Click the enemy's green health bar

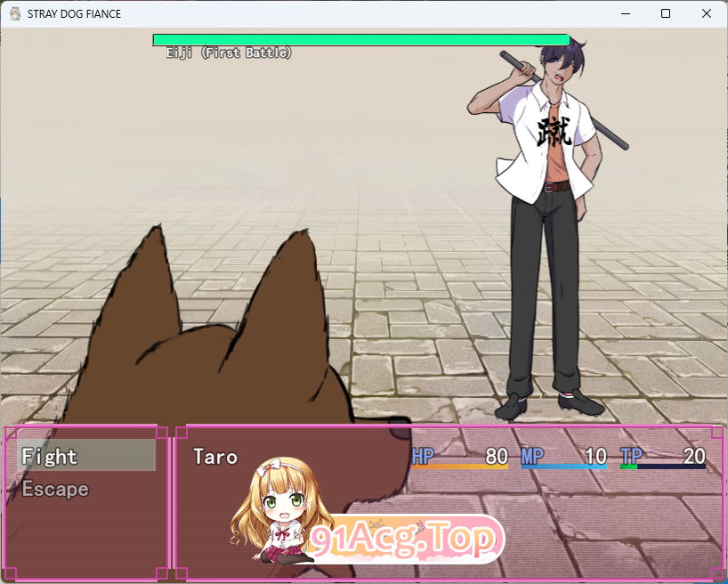(x=360, y=40)
